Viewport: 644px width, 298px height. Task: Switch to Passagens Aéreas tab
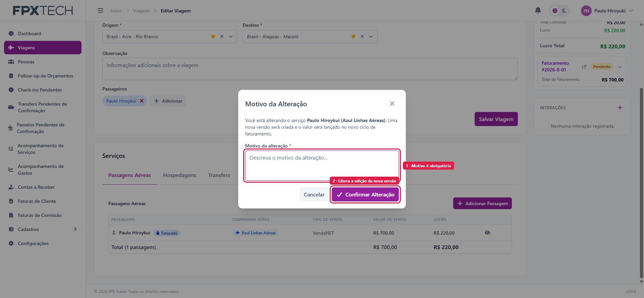(129, 175)
